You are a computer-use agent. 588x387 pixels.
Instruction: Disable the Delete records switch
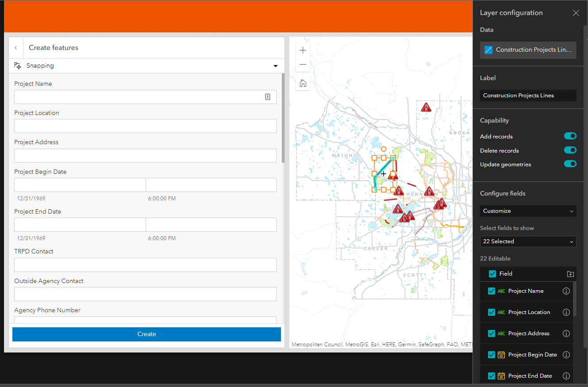point(570,150)
